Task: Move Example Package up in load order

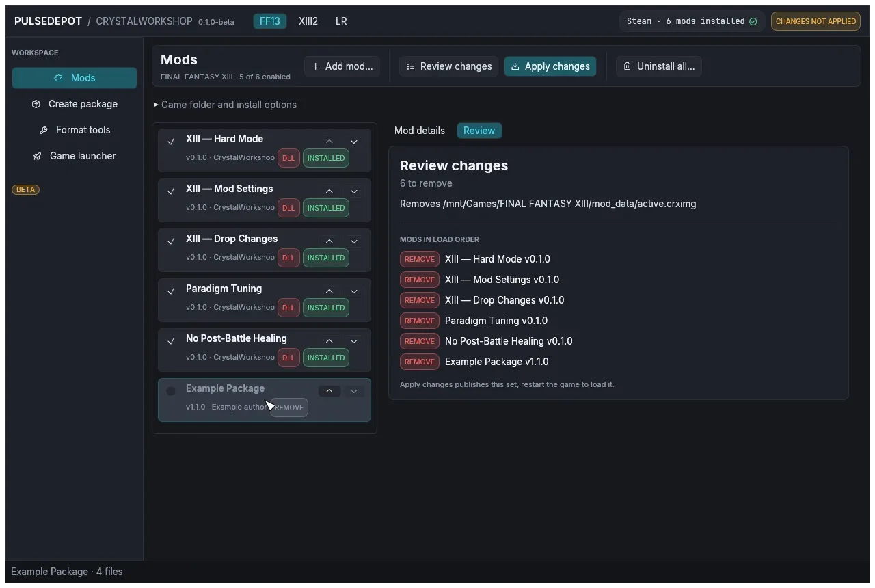Action: [329, 391]
